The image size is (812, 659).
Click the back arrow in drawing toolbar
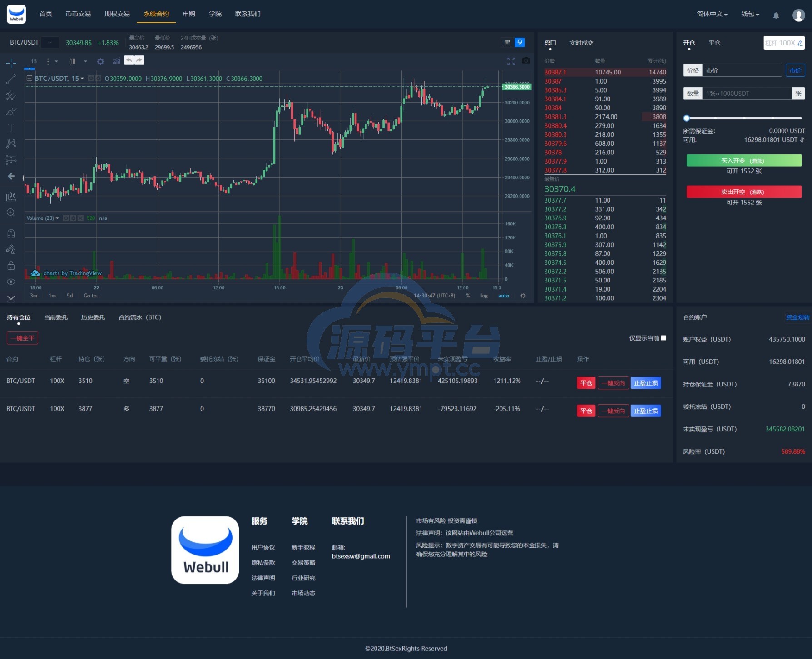pyautogui.click(x=11, y=176)
